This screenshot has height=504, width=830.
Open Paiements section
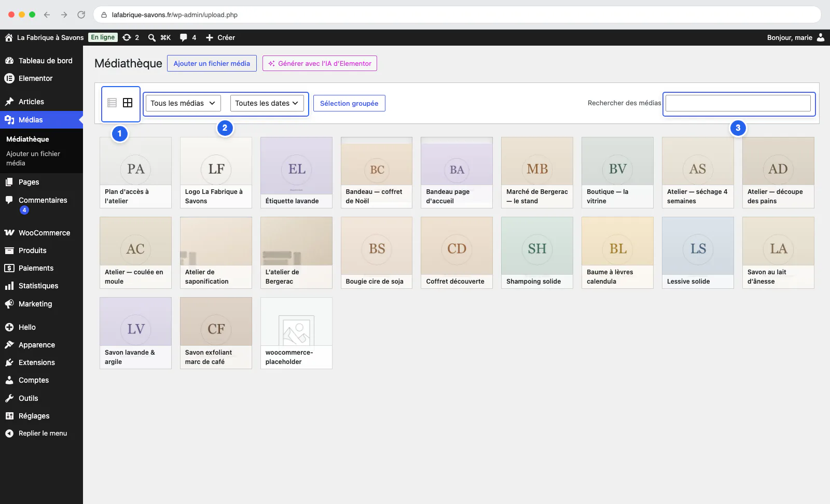point(41,268)
